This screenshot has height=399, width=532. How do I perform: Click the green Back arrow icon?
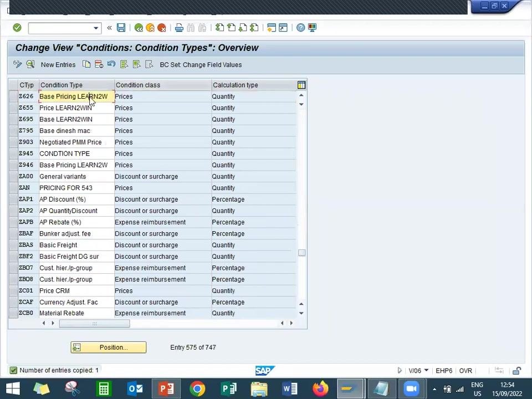(x=139, y=28)
